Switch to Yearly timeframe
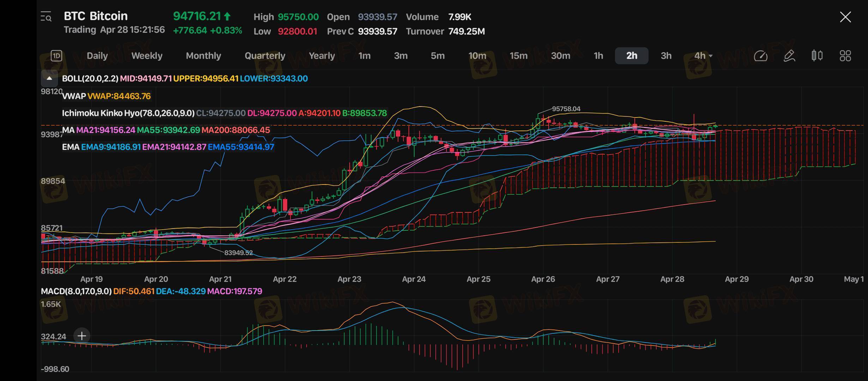Screen dimensions: 868x381 tap(322, 56)
